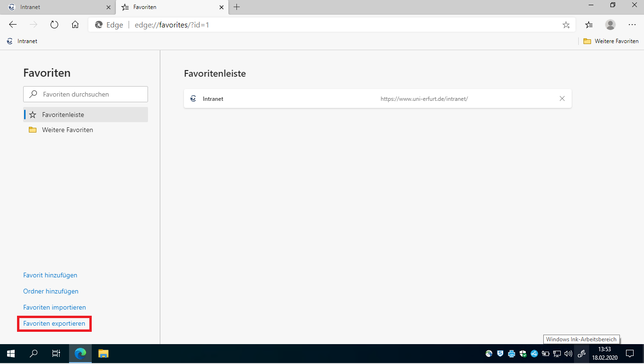Open a new tab with plus
Screen dimensions: 644x364
237,7
